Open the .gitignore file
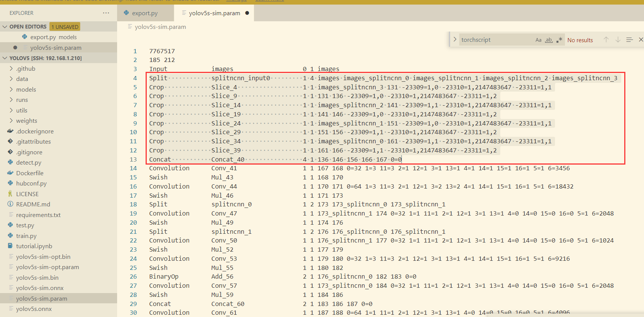Screen dimensions: 644x317 [x=59, y=152]
